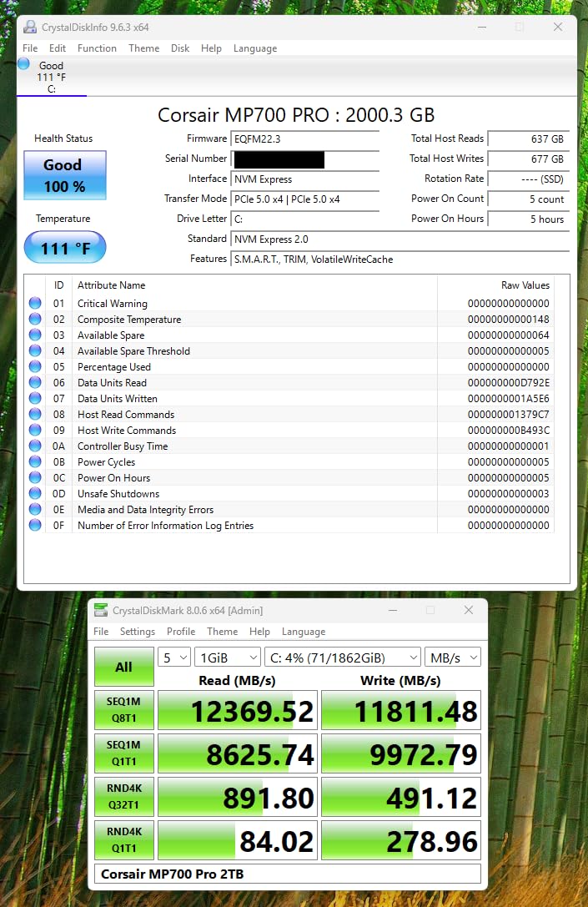Click the 12369.52 sequential read result
The width and height of the screenshot is (588, 907).
238,710
